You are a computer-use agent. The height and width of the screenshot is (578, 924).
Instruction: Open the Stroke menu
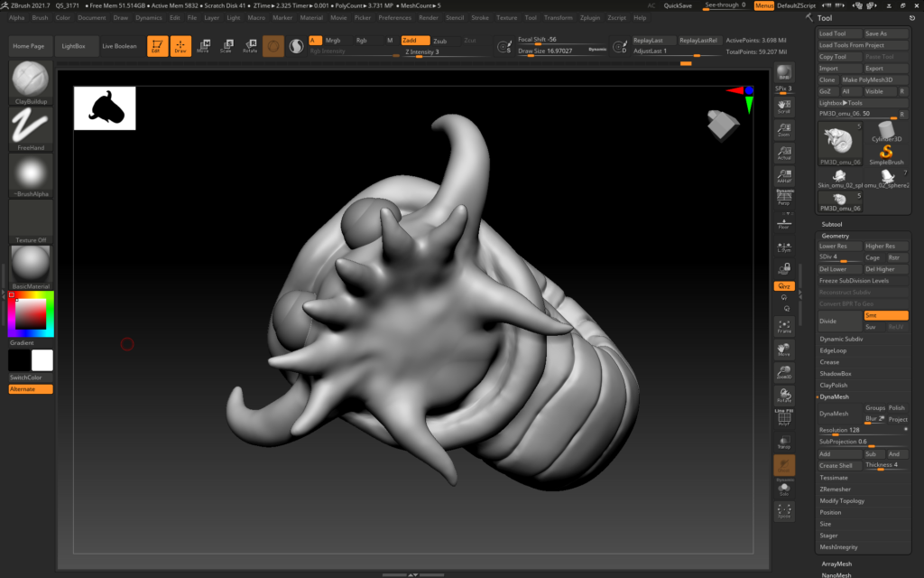[x=480, y=18]
